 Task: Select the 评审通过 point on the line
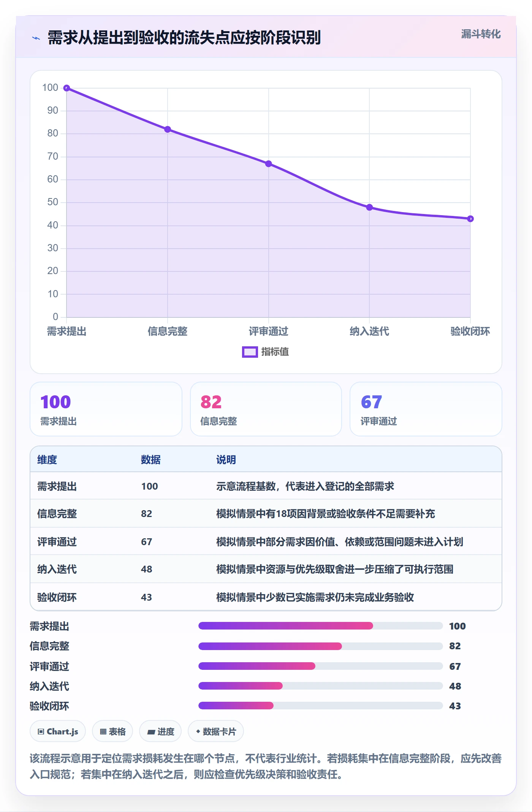pyautogui.click(x=269, y=164)
